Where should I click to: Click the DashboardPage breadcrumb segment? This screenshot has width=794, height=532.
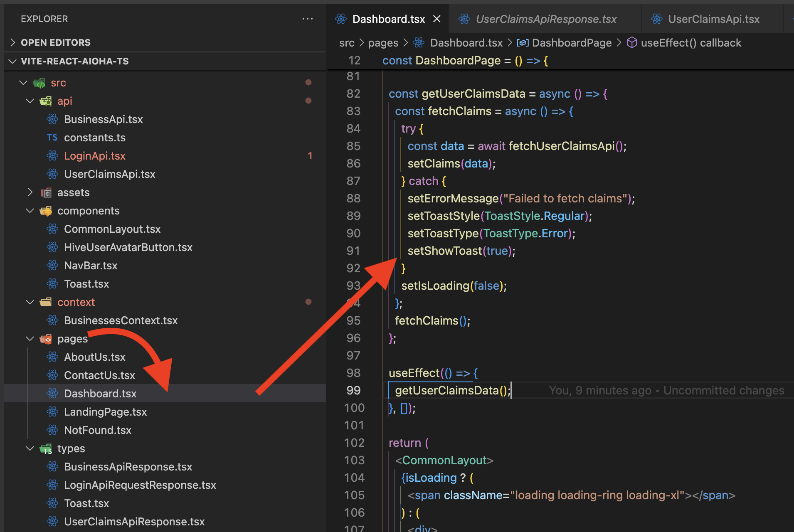572,43
